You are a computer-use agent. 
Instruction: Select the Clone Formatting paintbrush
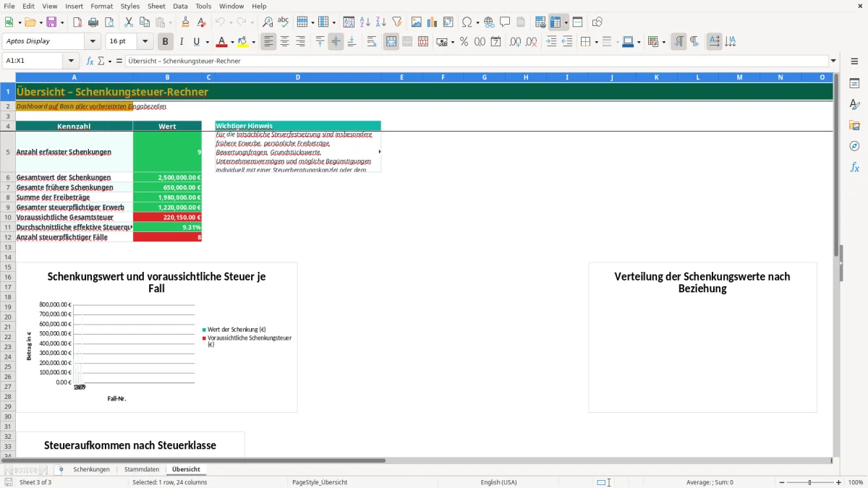point(185,22)
